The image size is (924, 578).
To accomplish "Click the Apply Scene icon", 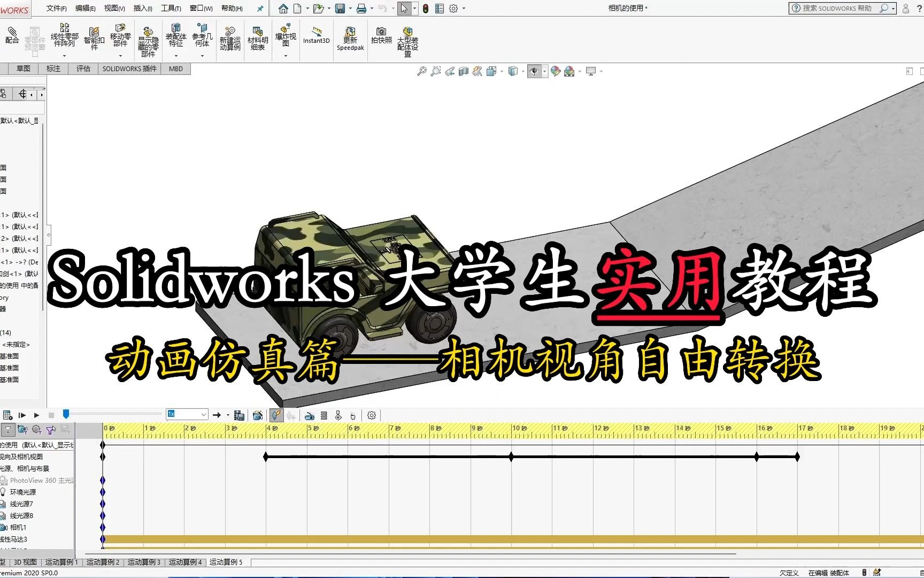I will pyautogui.click(x=569, y=71).
